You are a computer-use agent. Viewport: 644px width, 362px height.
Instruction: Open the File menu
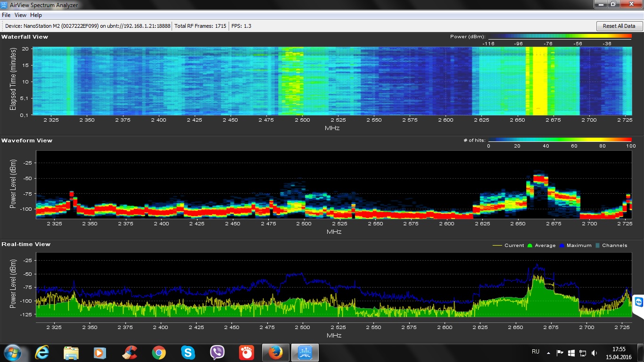[x=6, y=15]
